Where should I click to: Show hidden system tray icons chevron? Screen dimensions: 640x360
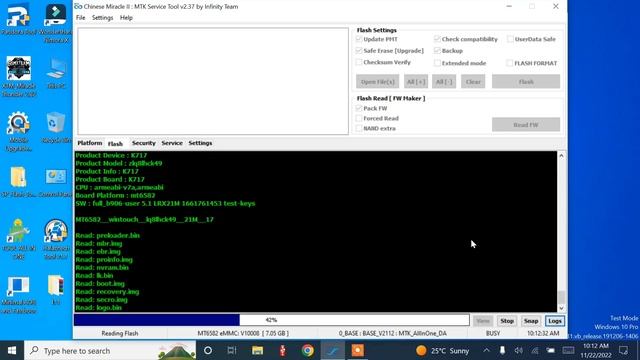click(487, 351)
